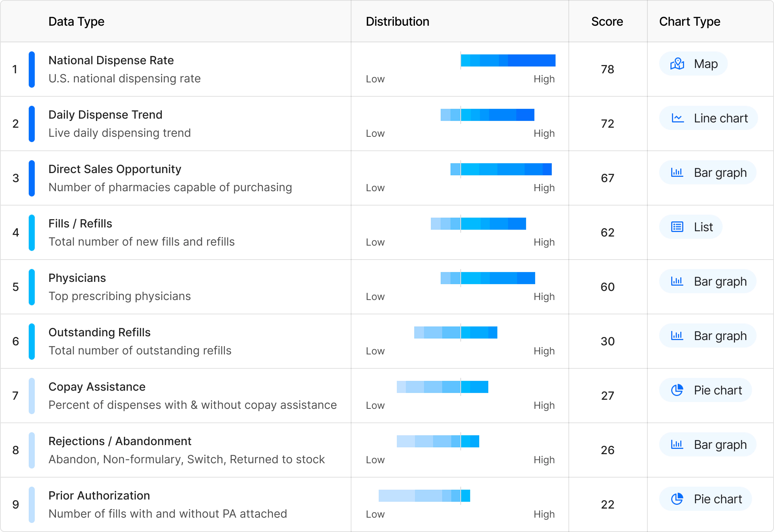
Task: Click 'Total number of outstanding refills' description
Action: point(140,351)
